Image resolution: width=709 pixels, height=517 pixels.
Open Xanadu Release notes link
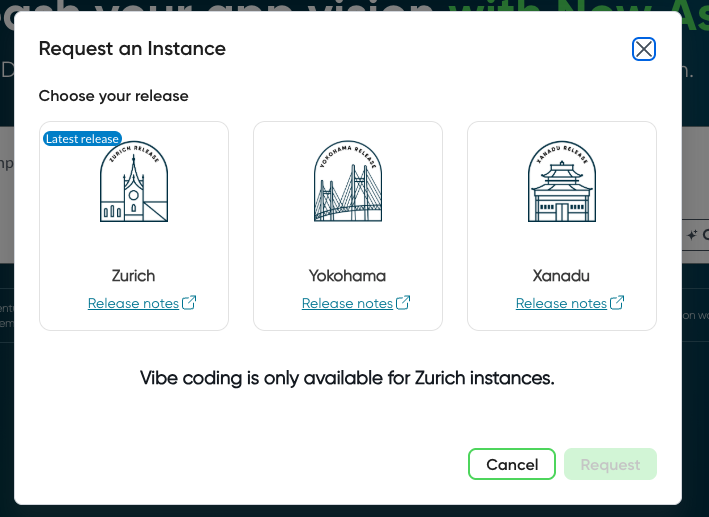point(561,303)
